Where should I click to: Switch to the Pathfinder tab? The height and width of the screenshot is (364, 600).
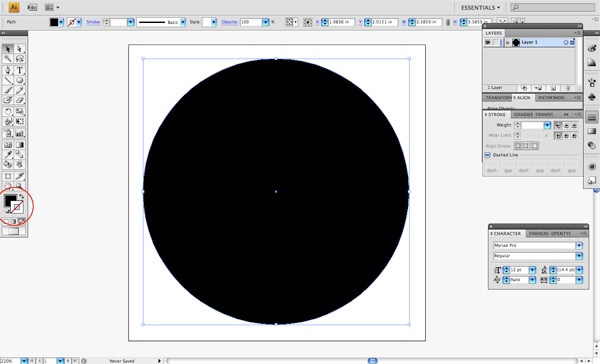point(551,98)
